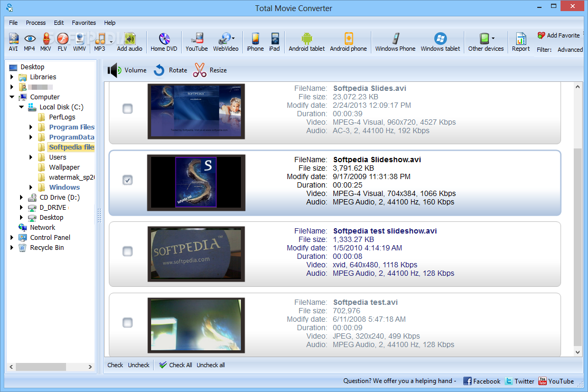Open the Help menu
This screenshot has width=588, height=392.
pos(110,23)
